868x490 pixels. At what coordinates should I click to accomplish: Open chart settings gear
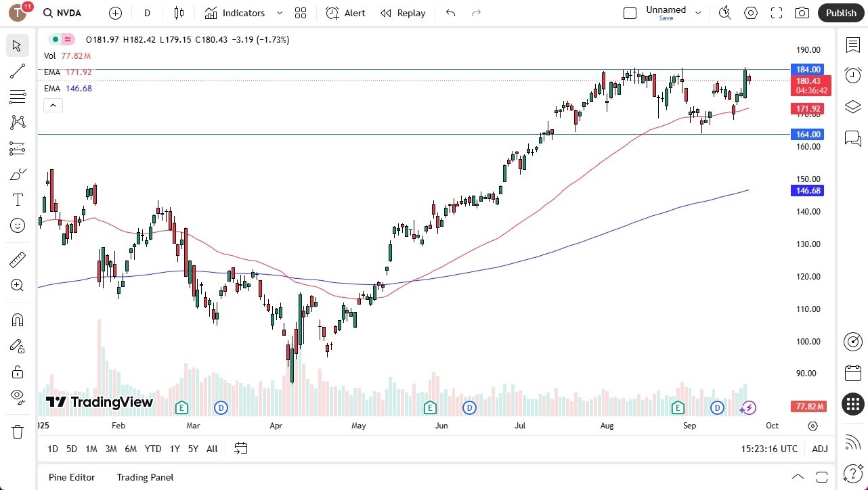[x=750, y=13]
